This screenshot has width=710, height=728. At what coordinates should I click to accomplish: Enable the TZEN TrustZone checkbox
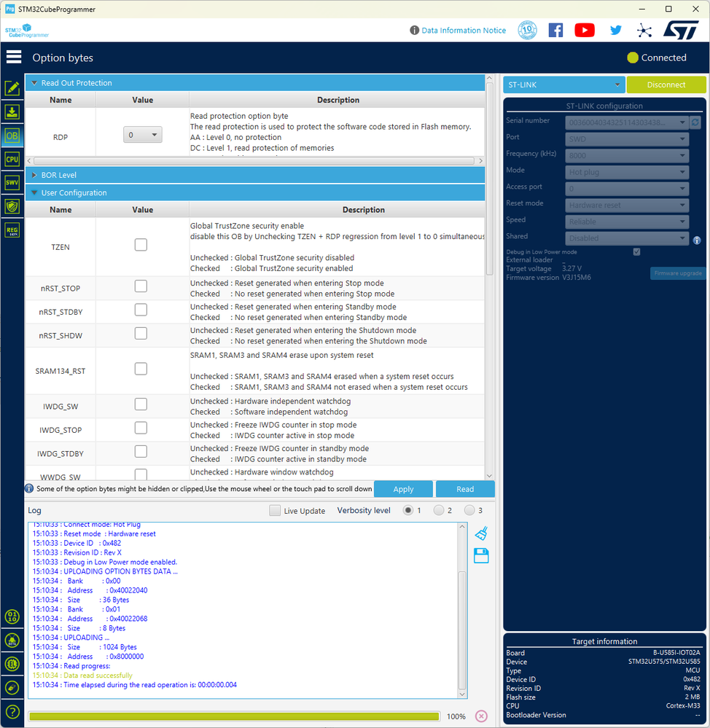tap(141, 244)
